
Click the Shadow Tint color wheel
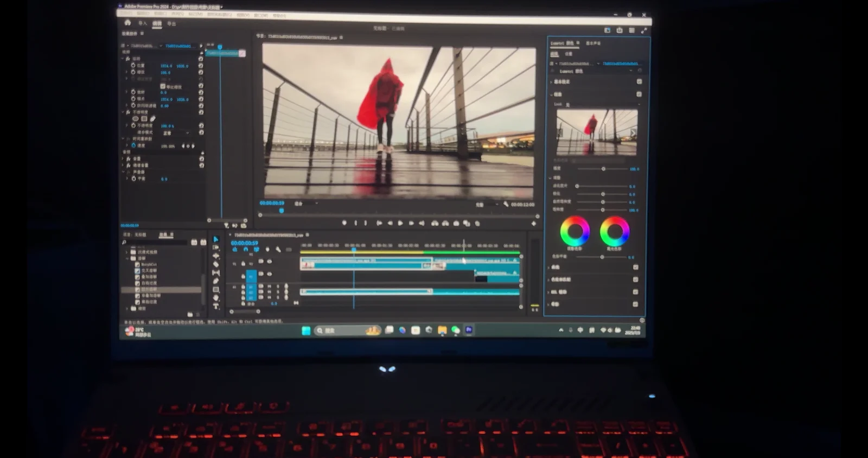[x=575, y=231]
